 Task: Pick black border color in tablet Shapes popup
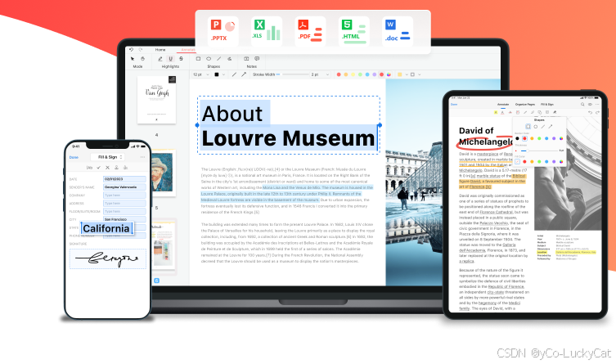pos(517,138)
